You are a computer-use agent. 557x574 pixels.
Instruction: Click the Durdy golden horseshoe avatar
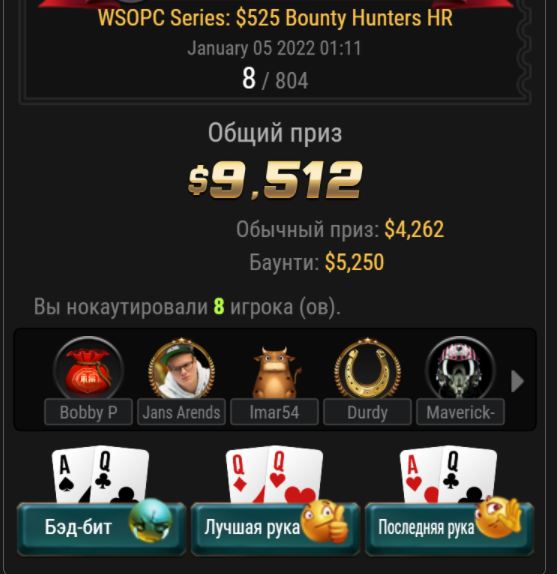click(367, 369)
